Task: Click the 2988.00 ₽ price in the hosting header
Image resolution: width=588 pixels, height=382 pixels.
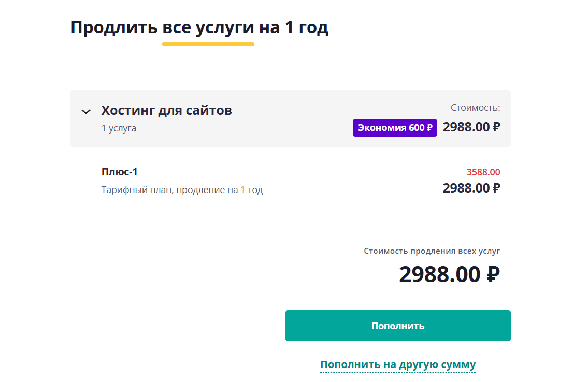Action: point(471,127)
